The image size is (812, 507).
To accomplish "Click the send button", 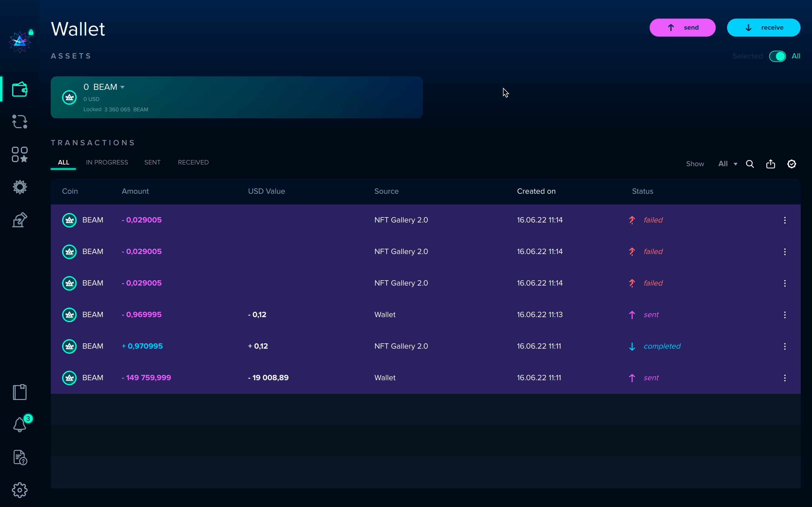I will tap(682, 28).
